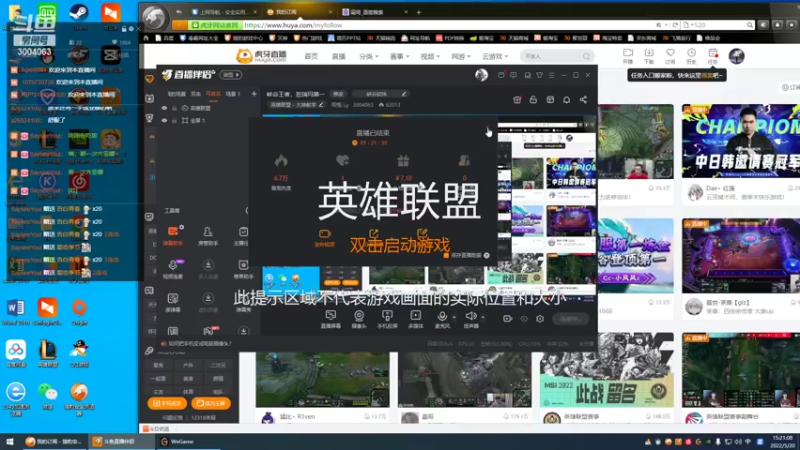Select the 二次元 category button
This screenshot has width=800, height=450.
click(218, 365)
